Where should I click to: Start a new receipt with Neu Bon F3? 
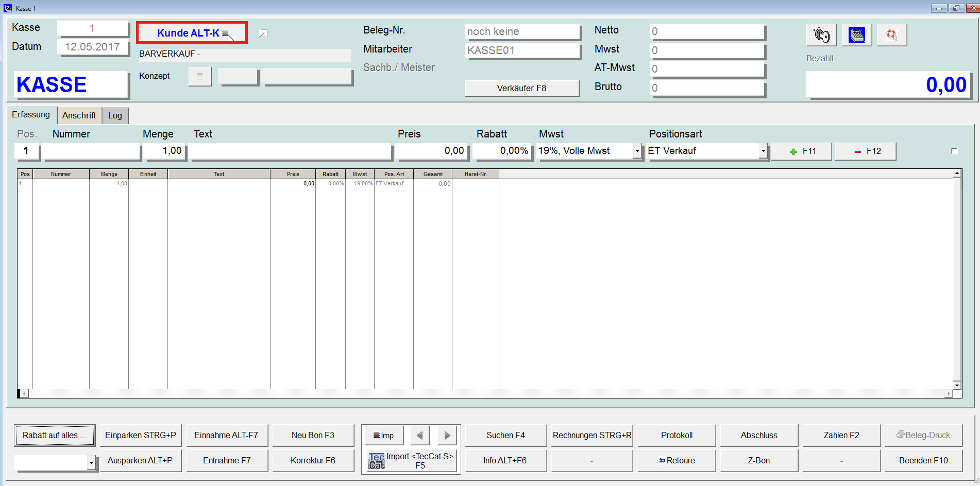(313, 435)
